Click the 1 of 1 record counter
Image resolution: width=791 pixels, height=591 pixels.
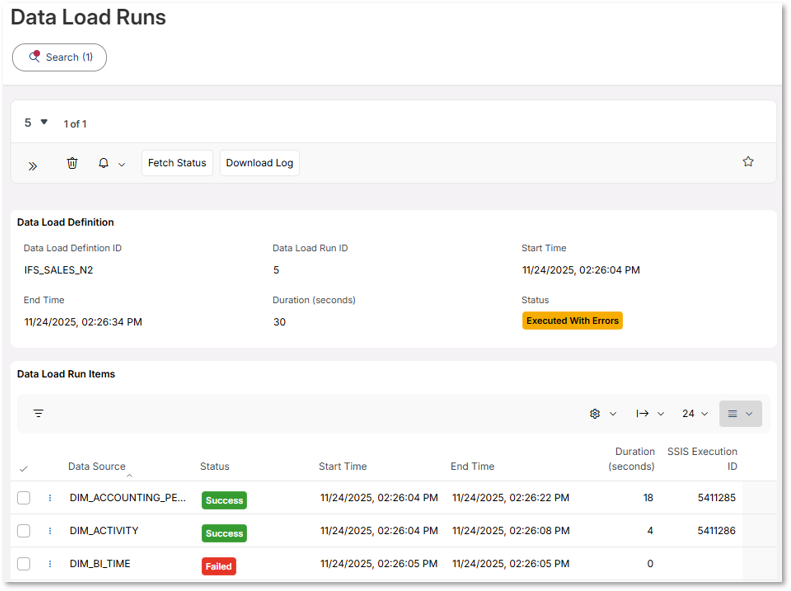point(75,124)
